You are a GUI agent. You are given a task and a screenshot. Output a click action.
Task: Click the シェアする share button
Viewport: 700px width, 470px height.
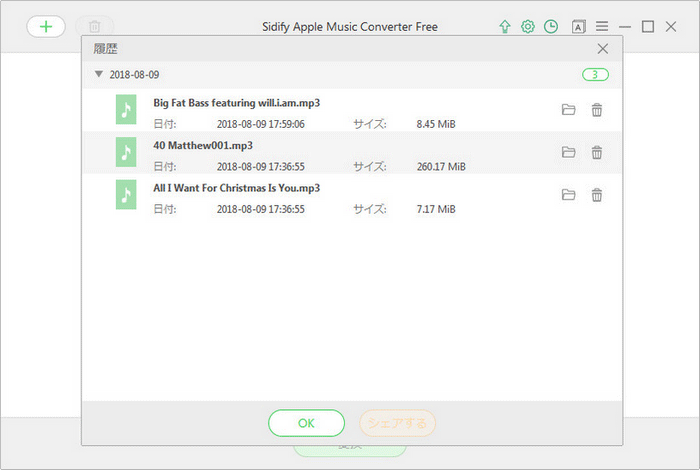click(x=397, y=423)
